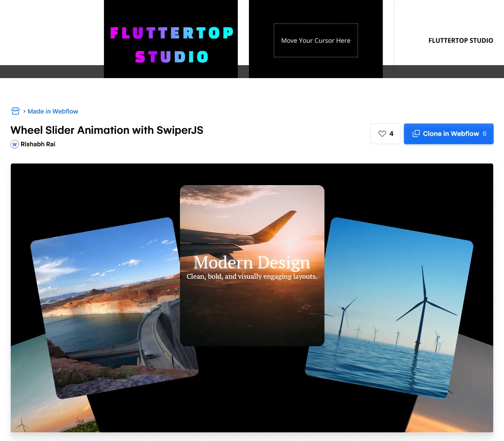Click the Fluttertop Studio gradient logo card

(x=171, y=39)
